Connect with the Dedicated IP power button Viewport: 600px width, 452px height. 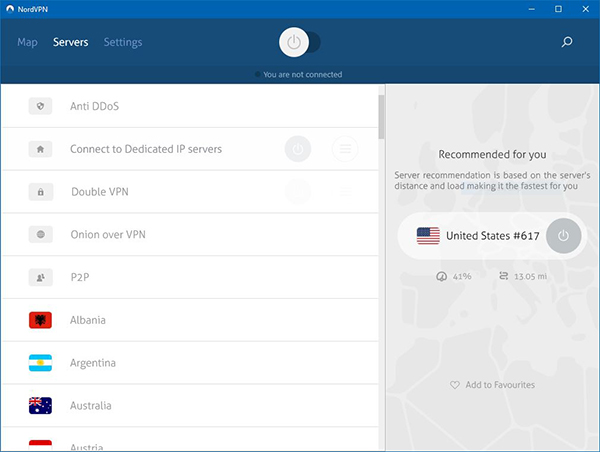pos(298,149)
